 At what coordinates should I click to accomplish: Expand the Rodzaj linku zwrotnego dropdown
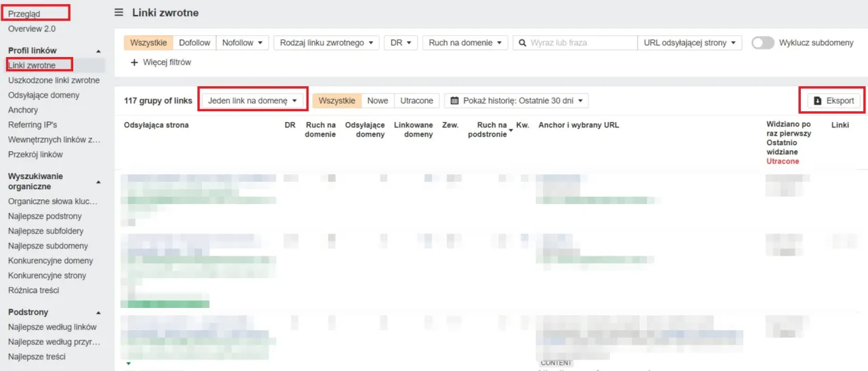(x=327, y=43)
